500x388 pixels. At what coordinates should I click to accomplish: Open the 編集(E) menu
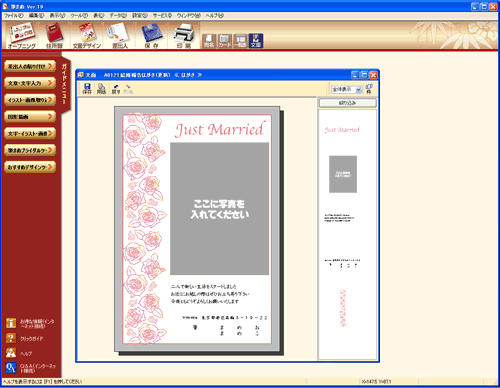[x=36, y=16]
